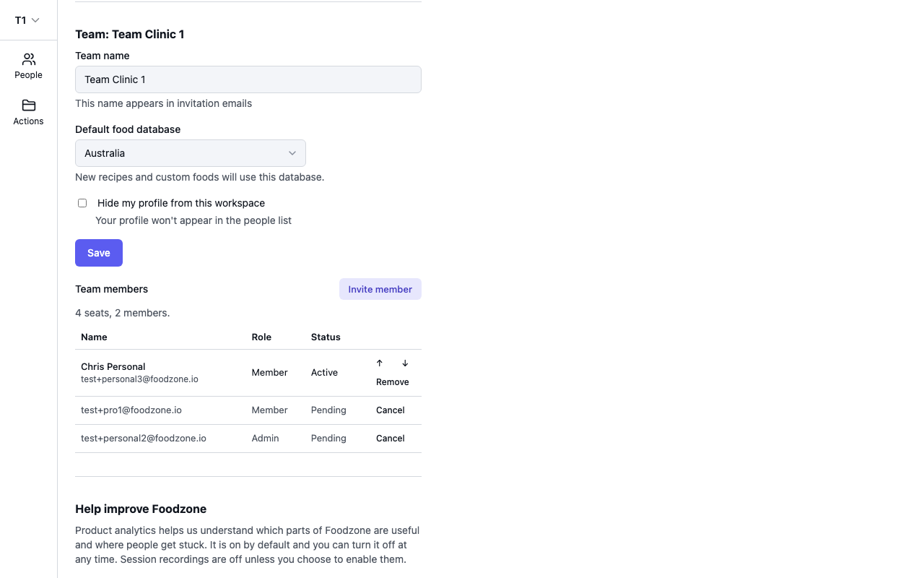Select the test+personal2@foodzone.io email cell

click(144, 439)
